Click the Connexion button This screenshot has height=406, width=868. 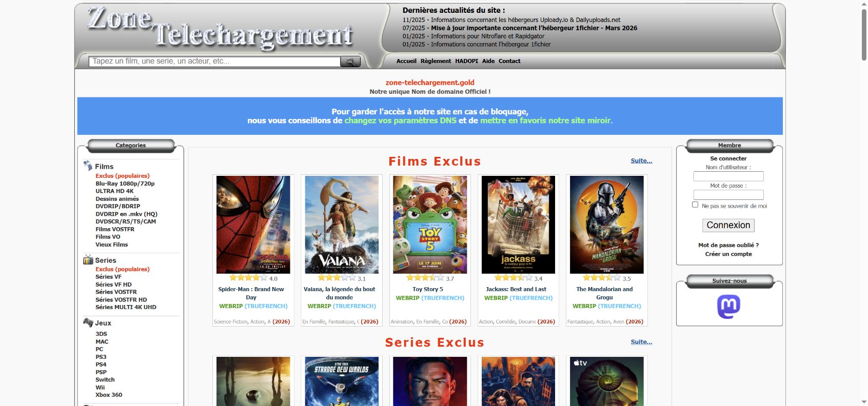coord(728,225)
